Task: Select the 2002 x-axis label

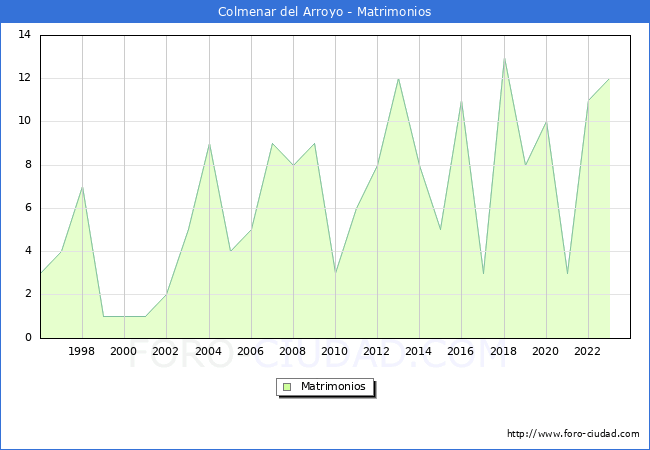Action: click(165, 351)
